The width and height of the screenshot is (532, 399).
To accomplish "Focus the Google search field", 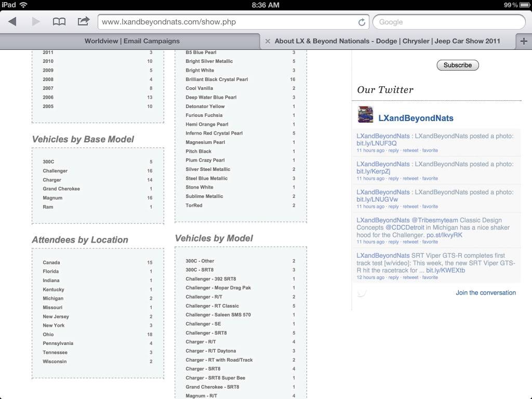I will (449, 22).
